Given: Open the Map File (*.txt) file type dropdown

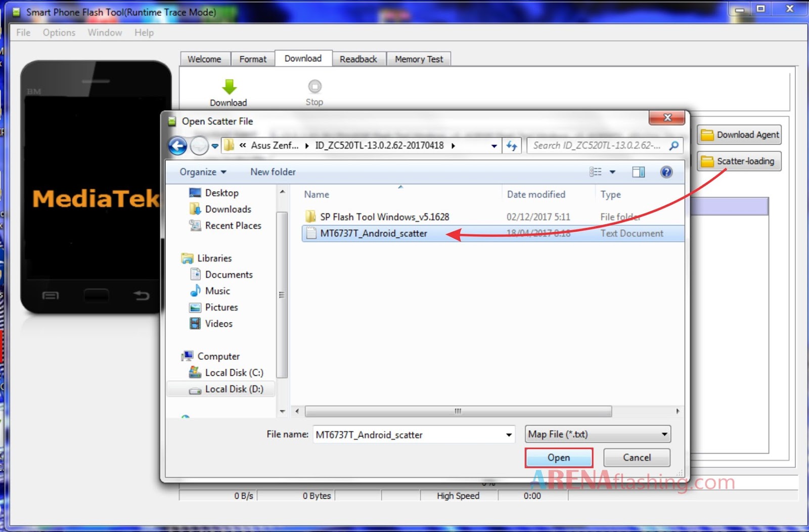Looking at the screenshot, I should point(597,434).
